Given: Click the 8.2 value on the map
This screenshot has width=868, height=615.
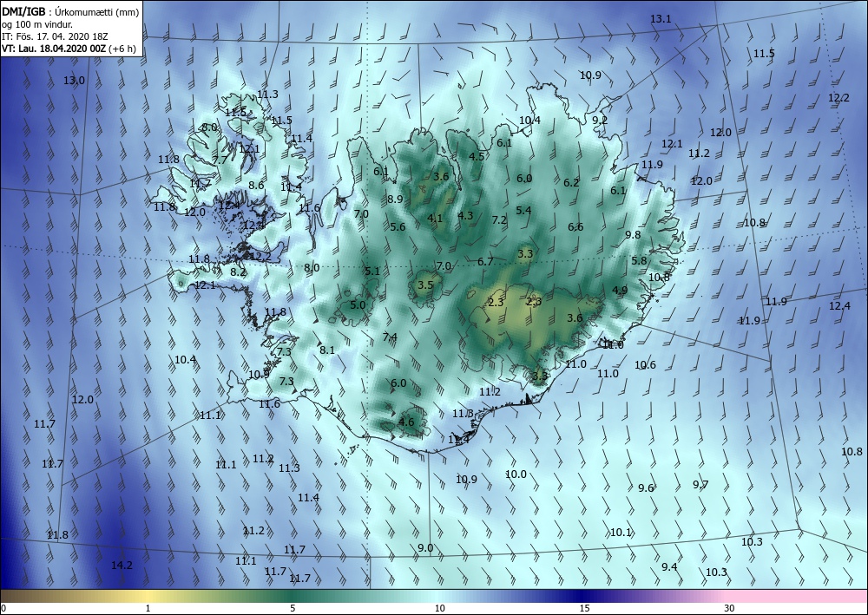Looking at the screenshot, I should pyautogui.click(x=238, y=272).
